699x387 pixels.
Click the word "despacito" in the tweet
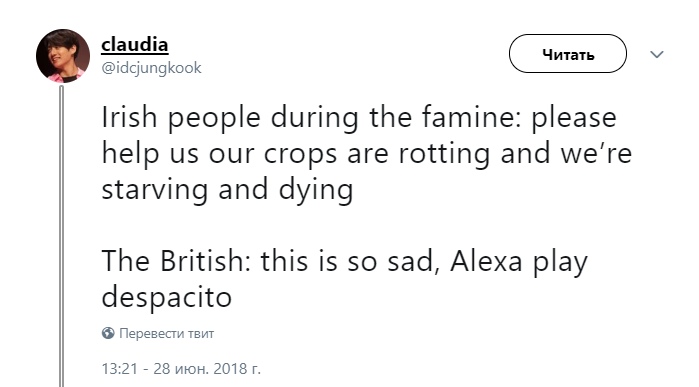point(167,297)
